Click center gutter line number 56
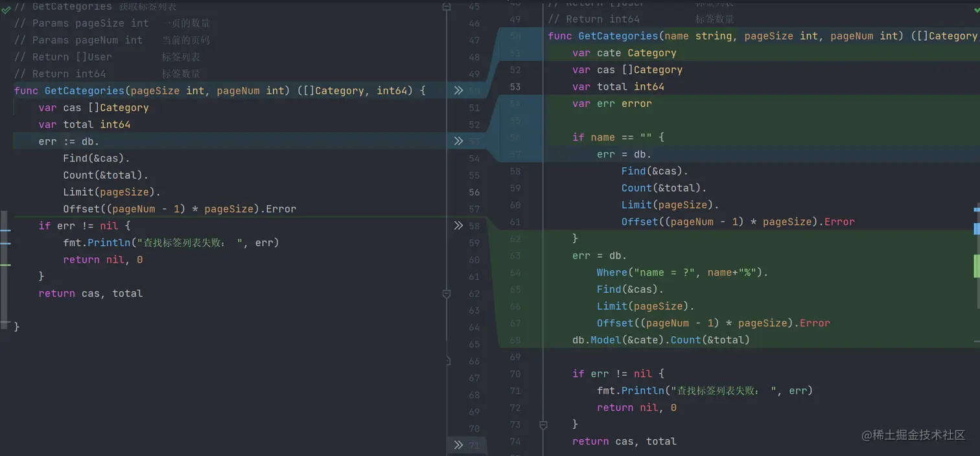Image resolution: width=980 pixels, height=456 pixels. [474, 192]
